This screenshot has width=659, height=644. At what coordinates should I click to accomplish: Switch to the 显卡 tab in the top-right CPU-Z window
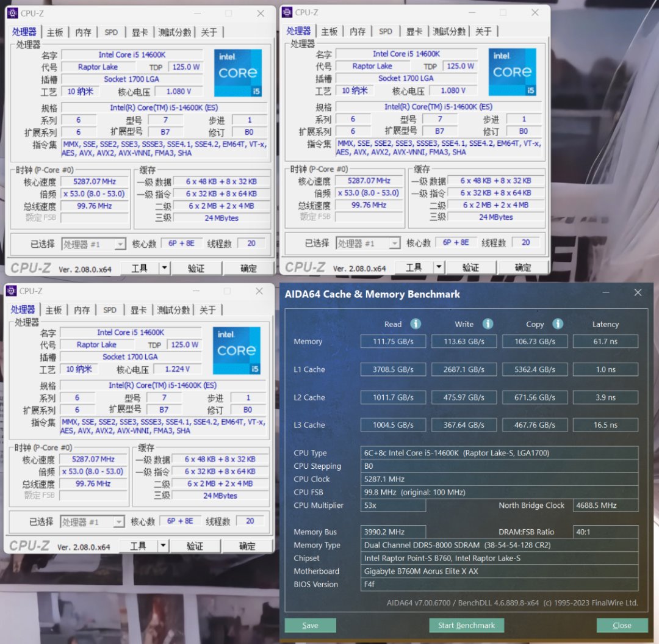pos(414,32)
